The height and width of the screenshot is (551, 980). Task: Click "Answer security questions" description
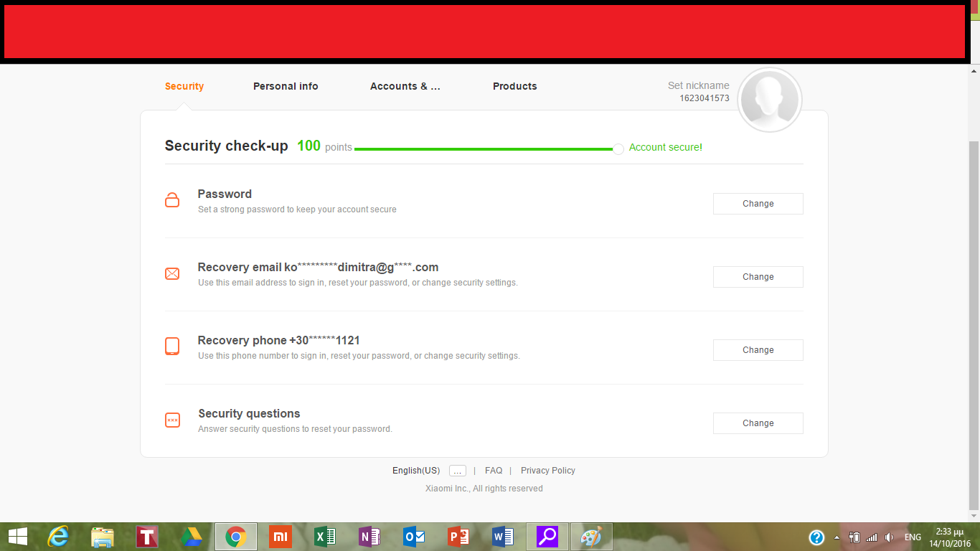pos(295,429)
